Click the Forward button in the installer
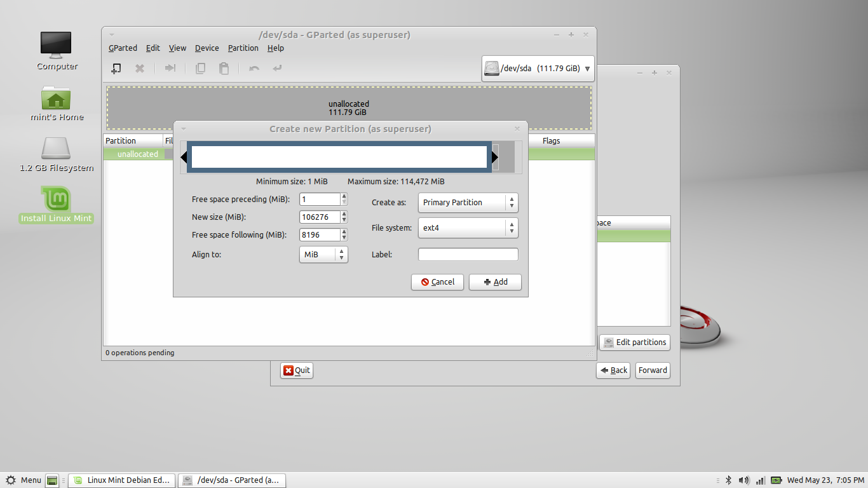 [x=653, y=370]
